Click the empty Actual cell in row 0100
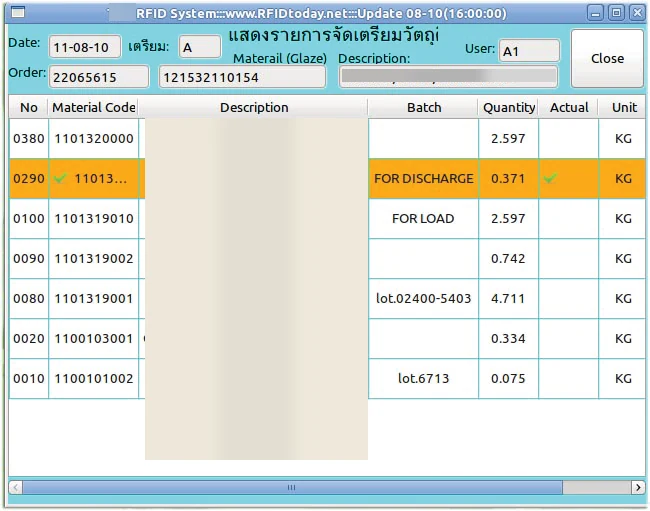Image resolution: width=650 pixels, height=511 pixels. 568,218
